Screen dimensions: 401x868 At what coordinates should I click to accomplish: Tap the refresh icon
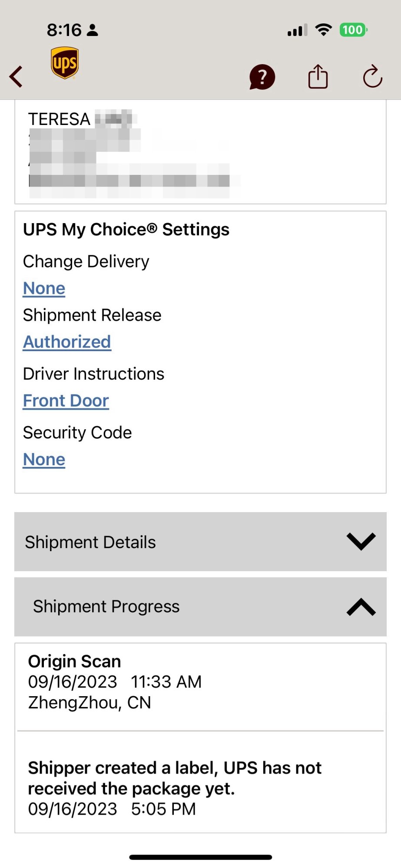click(372, 77)
